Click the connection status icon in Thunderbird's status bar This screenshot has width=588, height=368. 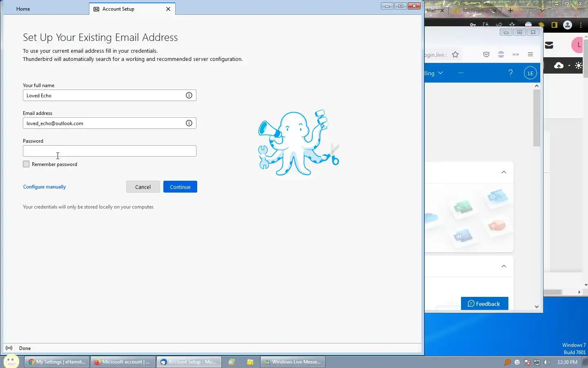[x=9, y=348]
